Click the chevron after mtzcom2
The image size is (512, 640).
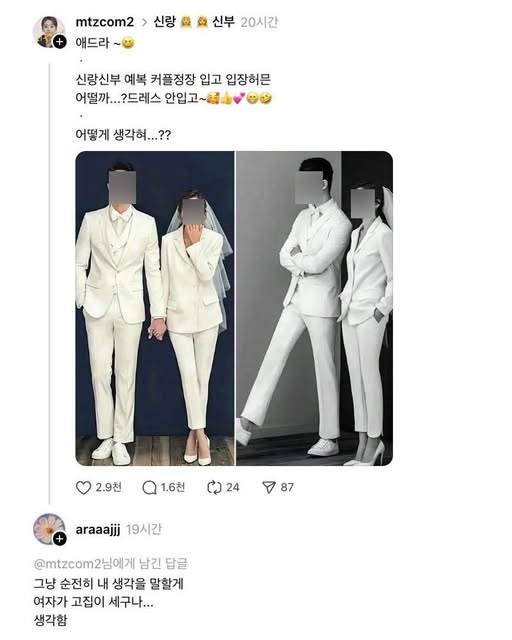144,22
